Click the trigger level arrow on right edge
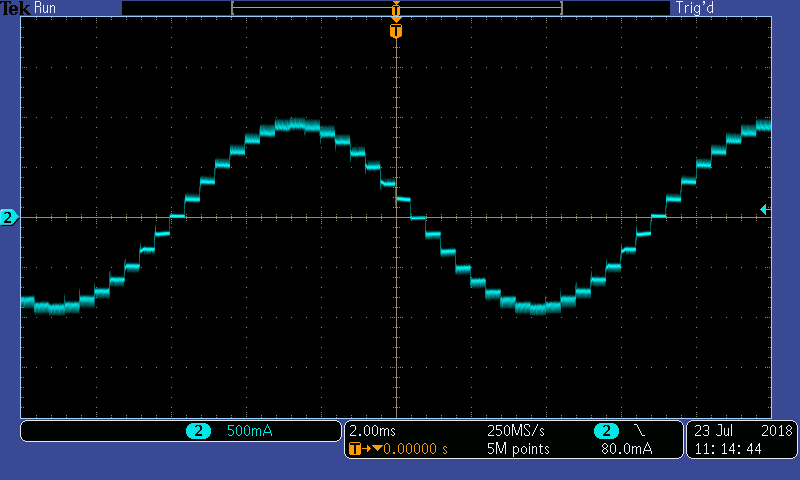The image size is (800, 480). point(764,209)
